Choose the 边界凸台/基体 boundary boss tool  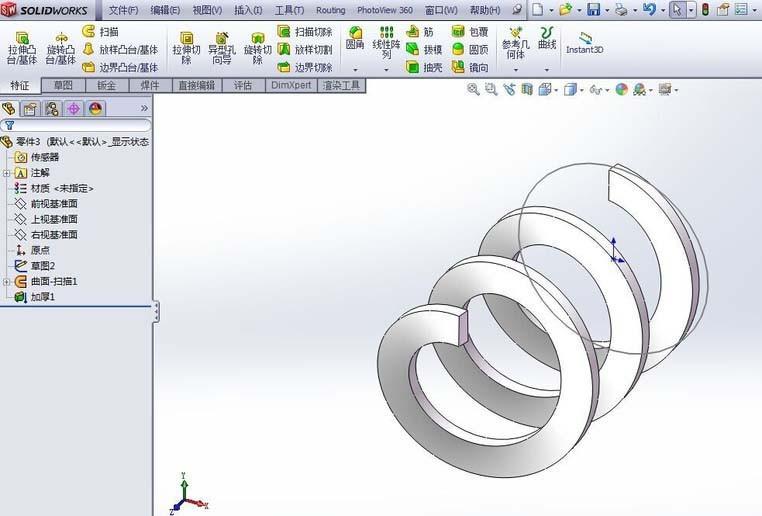(121, 67)
